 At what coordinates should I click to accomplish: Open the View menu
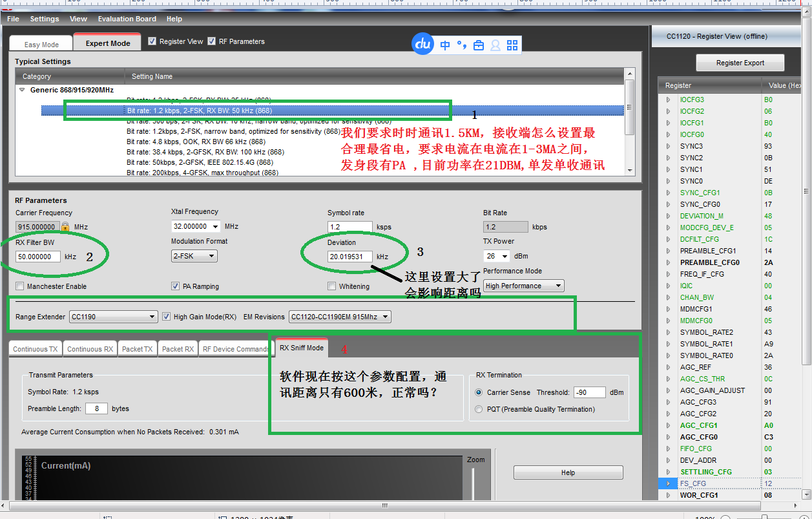pos(78,19)
